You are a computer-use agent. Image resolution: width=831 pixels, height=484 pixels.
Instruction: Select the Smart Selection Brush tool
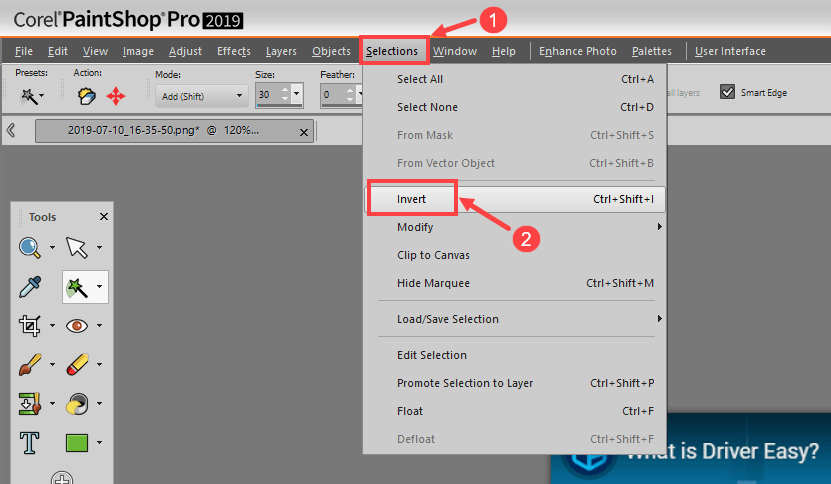click(77, 287)
